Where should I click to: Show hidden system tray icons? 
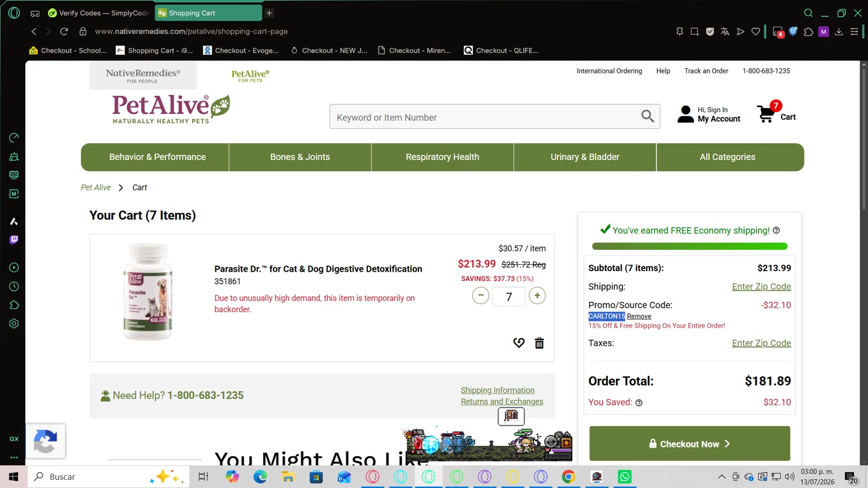(x=722, y=477)
